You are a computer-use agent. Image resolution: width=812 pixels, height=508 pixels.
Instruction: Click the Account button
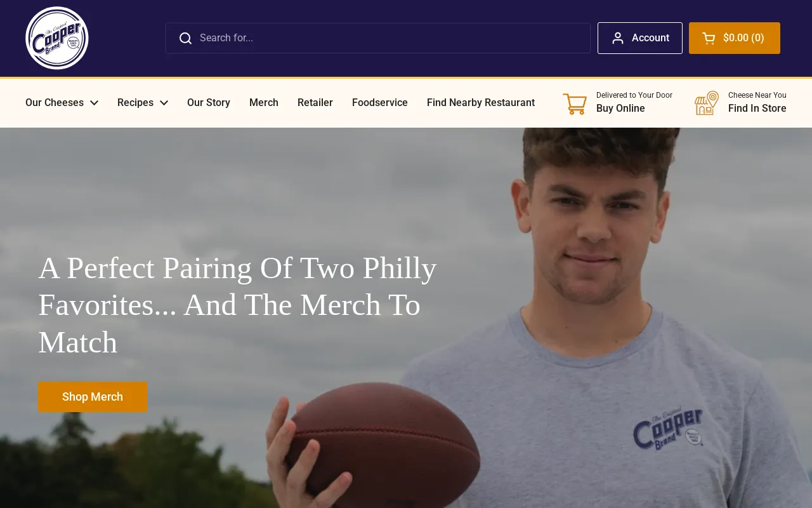(640, 38)
